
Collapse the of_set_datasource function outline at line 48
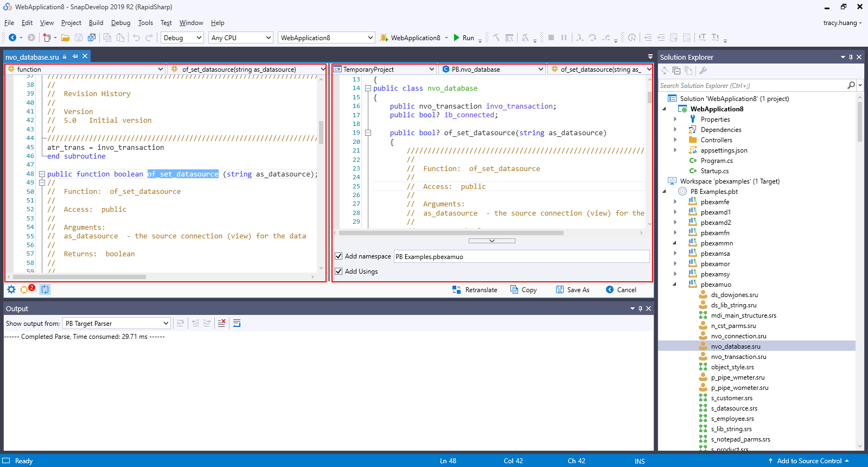(x=42, y=174)
